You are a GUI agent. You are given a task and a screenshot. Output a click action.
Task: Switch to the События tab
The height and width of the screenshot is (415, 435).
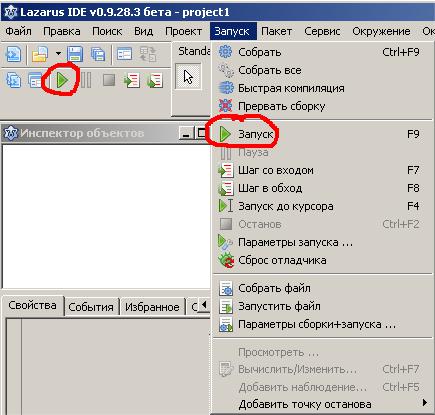click(91, 307)
